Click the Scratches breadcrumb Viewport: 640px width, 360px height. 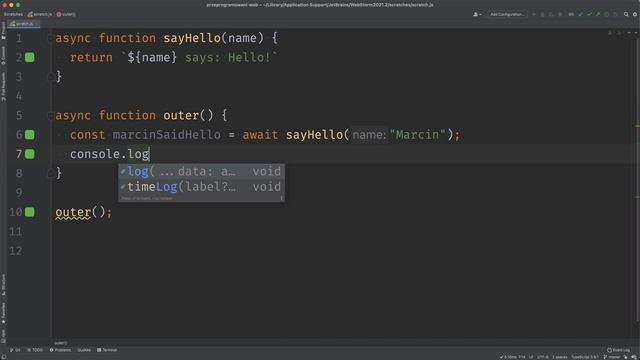13,14
